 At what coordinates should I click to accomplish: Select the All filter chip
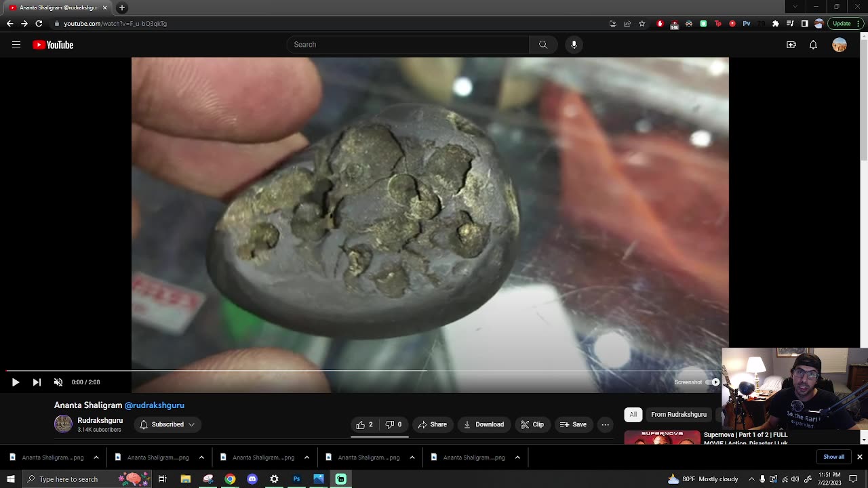coord(633,414)
